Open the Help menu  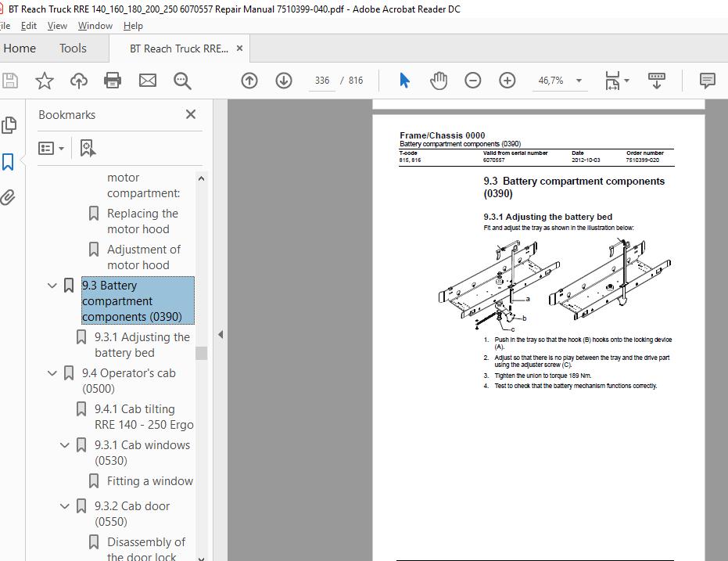click(133, 26)
